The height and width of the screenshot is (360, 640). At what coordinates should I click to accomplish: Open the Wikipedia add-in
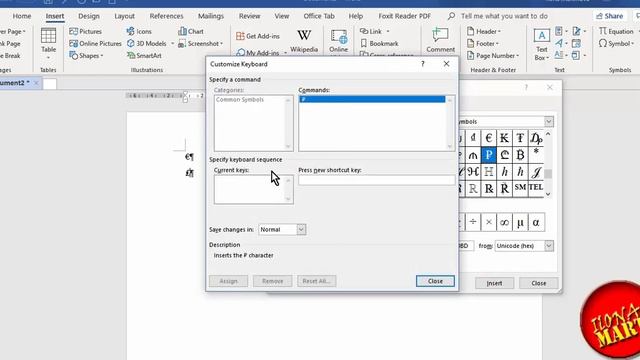(304, 41)
